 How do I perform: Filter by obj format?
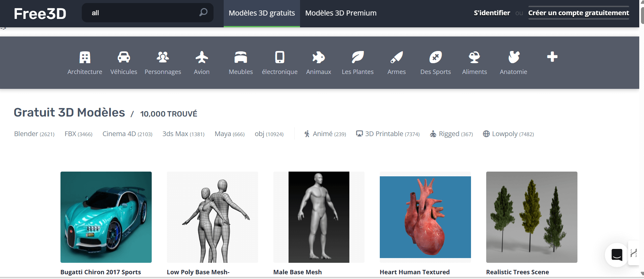(x=269, y=134)
